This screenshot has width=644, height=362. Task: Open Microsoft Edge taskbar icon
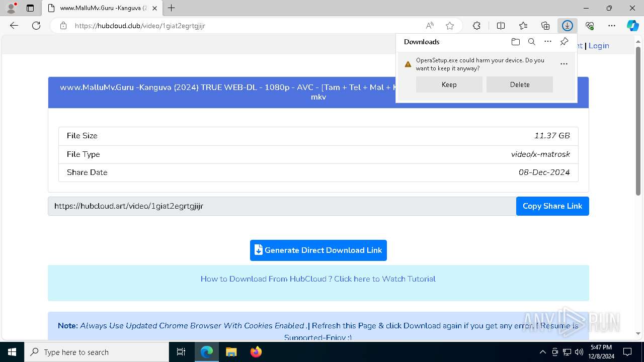tap(207, 352)
